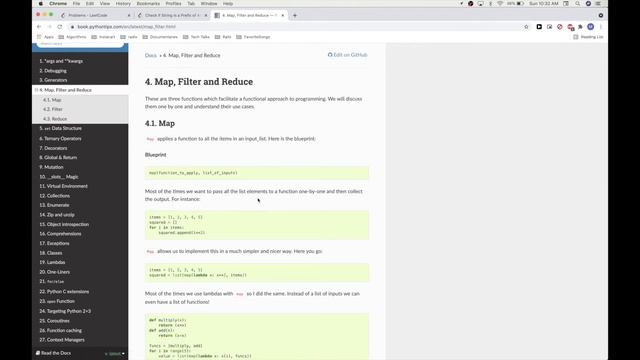640x360 pixels.
Task: Click Edit on GitHub link
Action: [348, 55]
